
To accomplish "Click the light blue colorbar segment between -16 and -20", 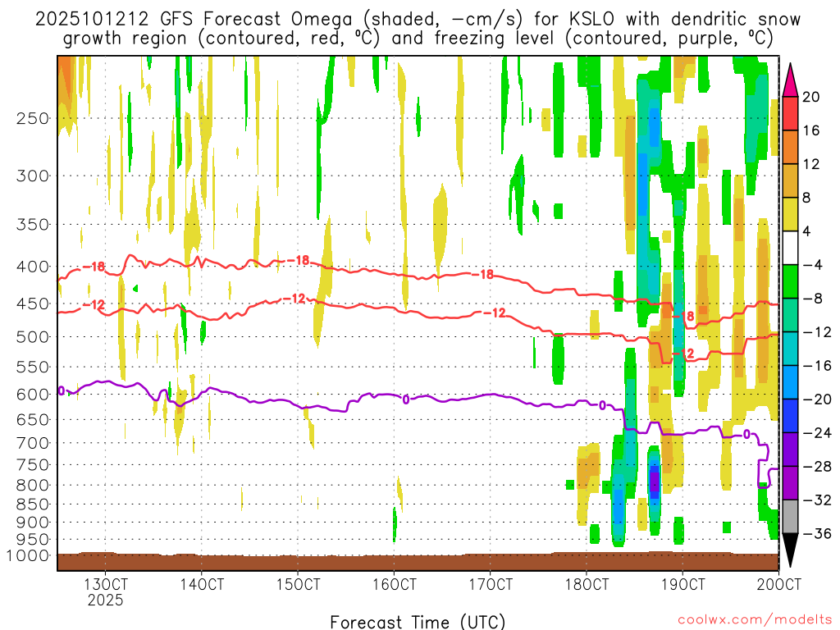I will [790, 382].
